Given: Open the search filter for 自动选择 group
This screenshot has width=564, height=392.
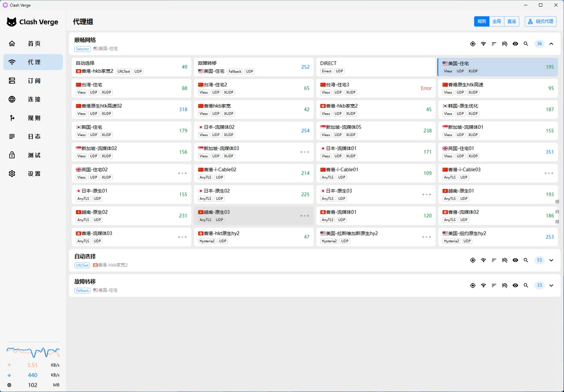Looking at the screenshot, I should [526, 260].
